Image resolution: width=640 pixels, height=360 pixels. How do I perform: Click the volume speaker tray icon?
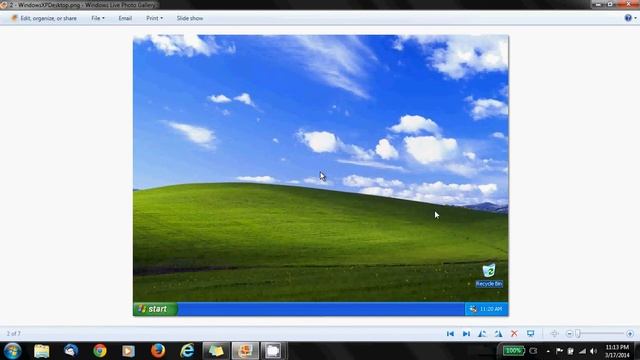click(593, 351)
